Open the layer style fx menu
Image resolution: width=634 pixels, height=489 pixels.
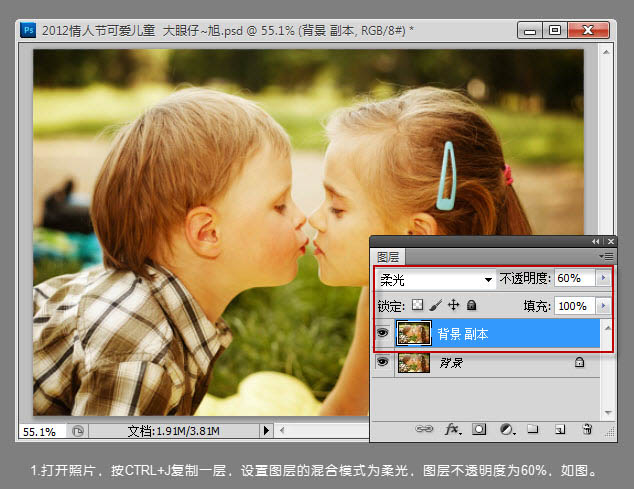click(452, 429)
